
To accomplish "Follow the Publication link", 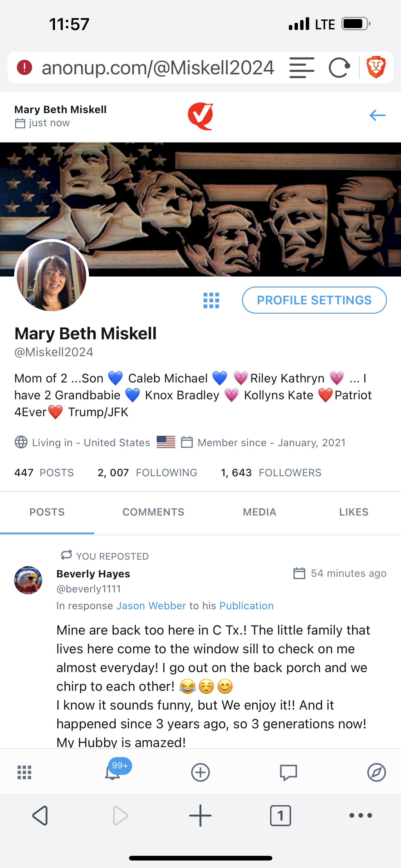I will tap(246, 606).
